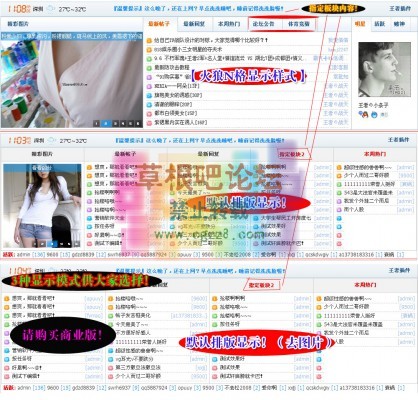Open the 本周热门 tab in top panel
The image size is (418, 400).
pyautogui.click(x=229, y=24)
